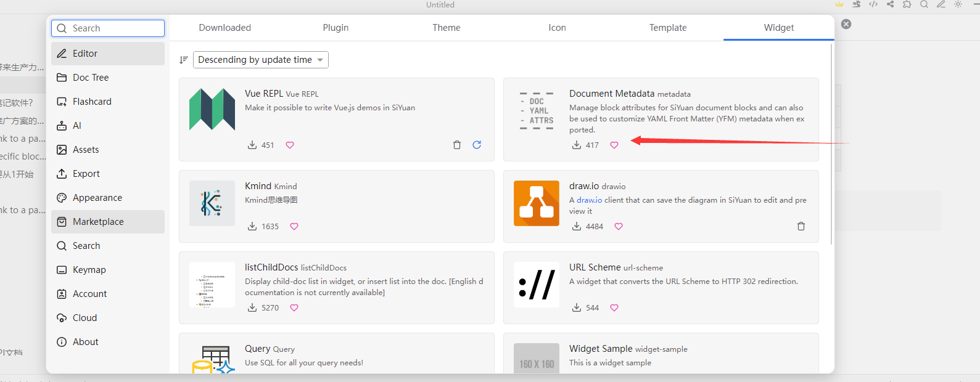Click the Vue REPL widget thumbnail

(x=212, y=109)
